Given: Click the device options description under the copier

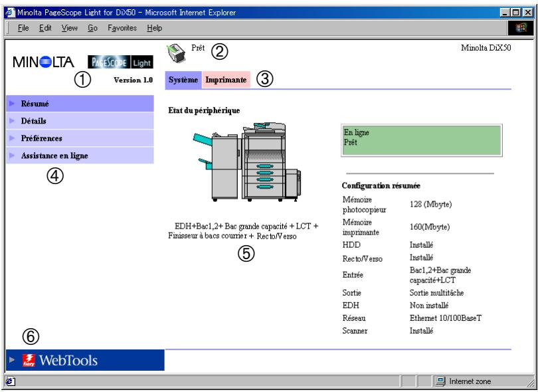Looking at the screenshot, I should click(x=243, y=231).
